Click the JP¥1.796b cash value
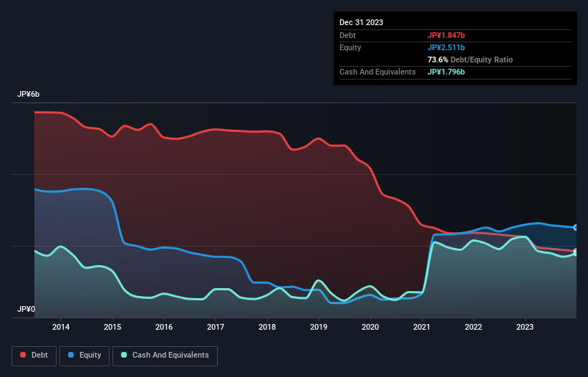The height and width of the screenshot is (377, 588). [446, 72]
